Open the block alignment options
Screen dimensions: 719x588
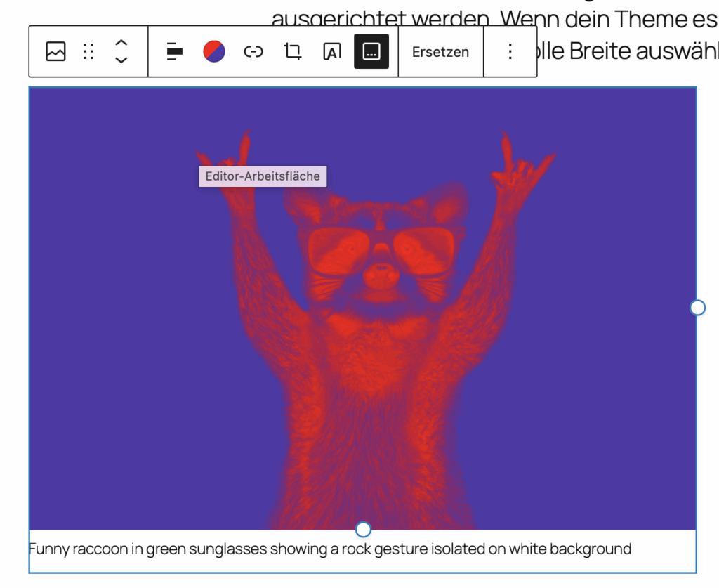[174, 51]
